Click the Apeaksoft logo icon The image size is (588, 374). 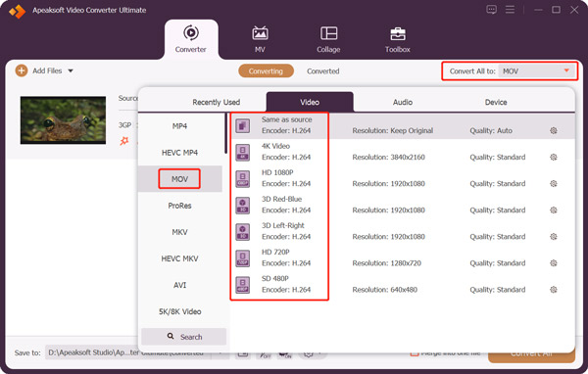point(18,11)
